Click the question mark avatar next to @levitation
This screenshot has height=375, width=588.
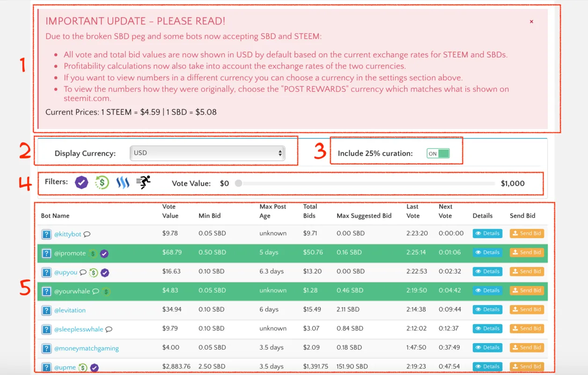(46, 310)
